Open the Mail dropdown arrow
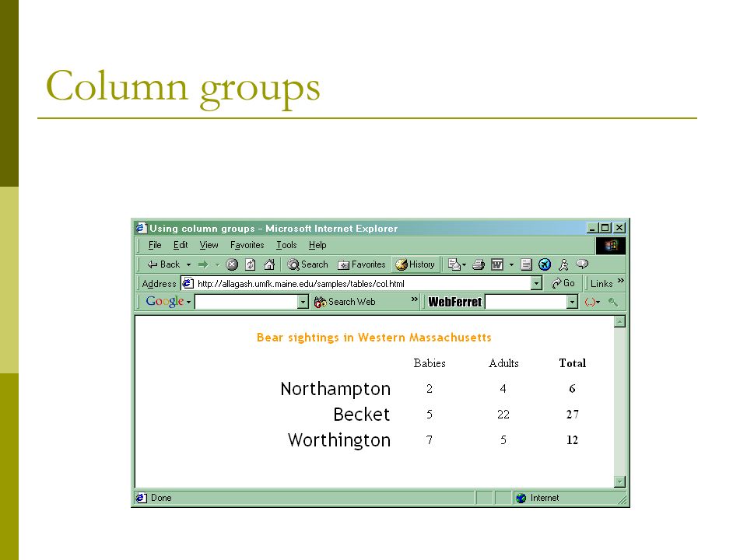The height and width of the screenshot is (560, 747). [x=464, y=264]
